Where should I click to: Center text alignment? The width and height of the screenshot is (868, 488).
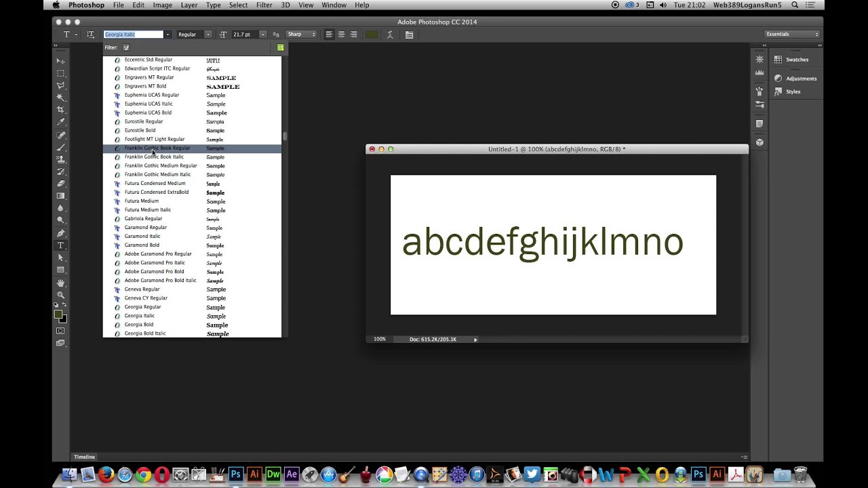(341, 35)
